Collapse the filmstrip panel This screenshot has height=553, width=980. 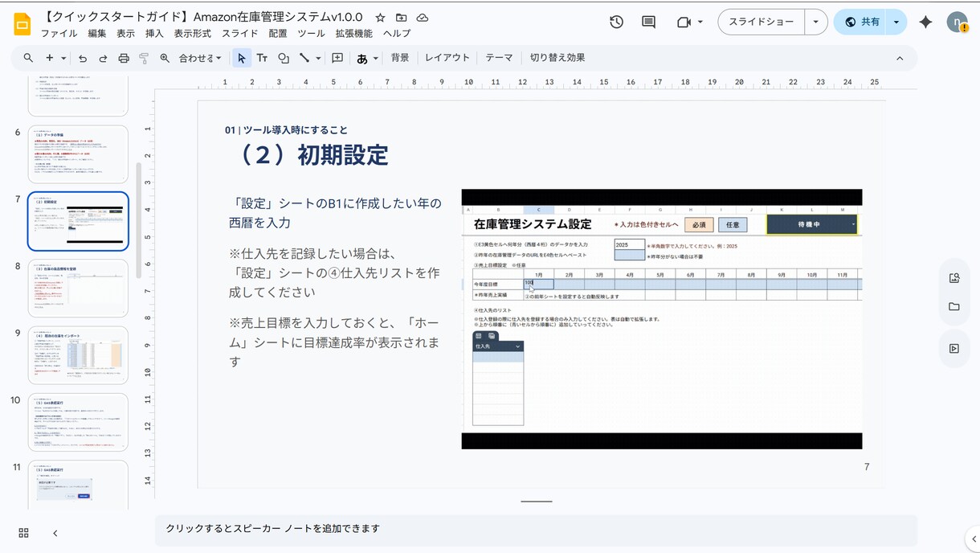click(x=55, y=533)
